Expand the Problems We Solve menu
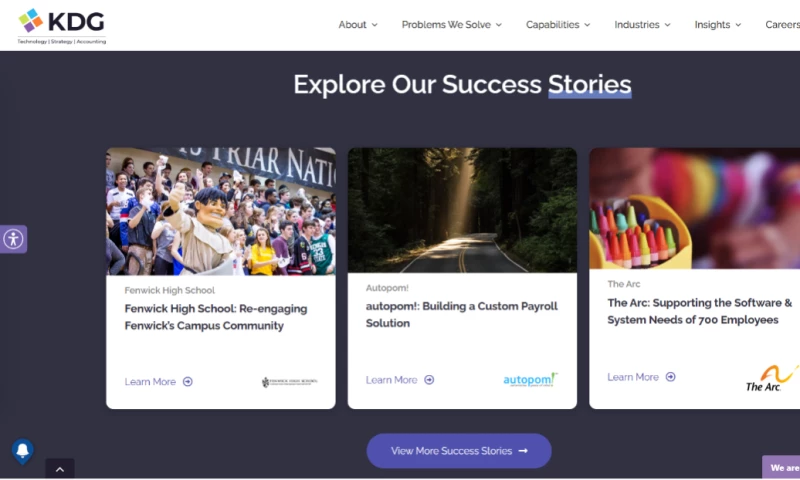 pos(452,25)
